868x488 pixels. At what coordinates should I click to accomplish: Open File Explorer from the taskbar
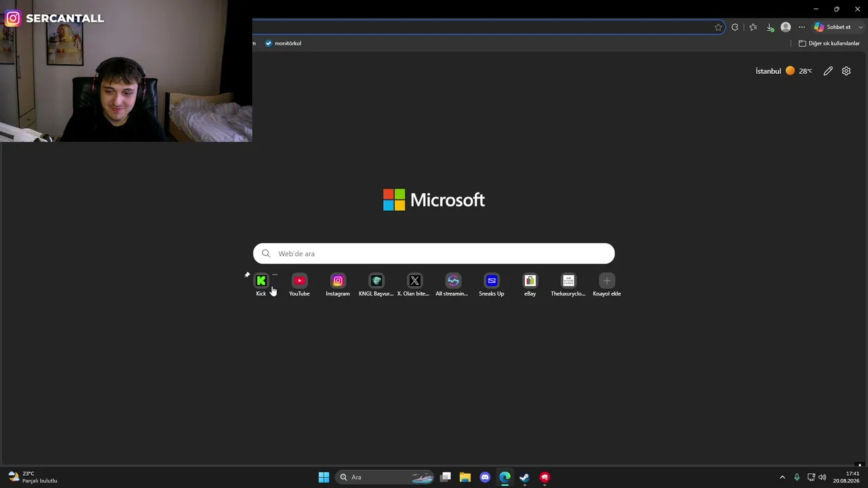point(465,477)
